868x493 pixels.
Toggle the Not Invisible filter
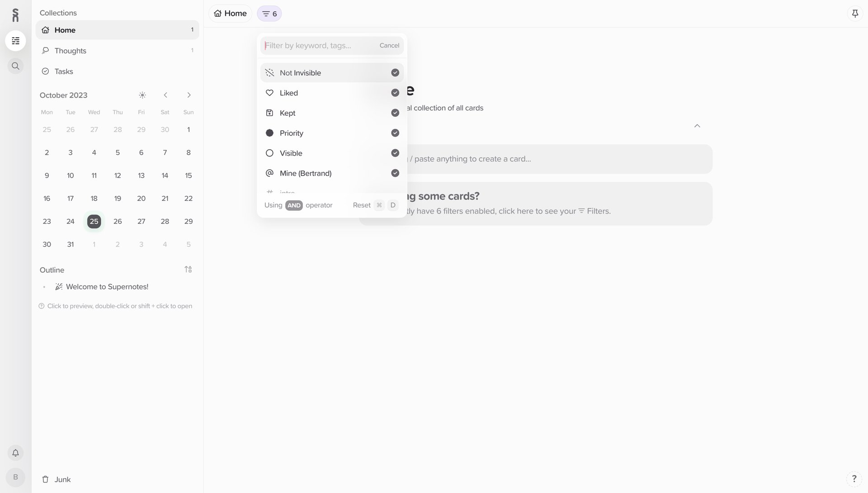(x=395, y=72)
